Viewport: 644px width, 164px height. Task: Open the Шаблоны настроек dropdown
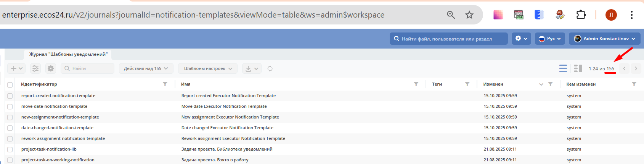(208, 68)
